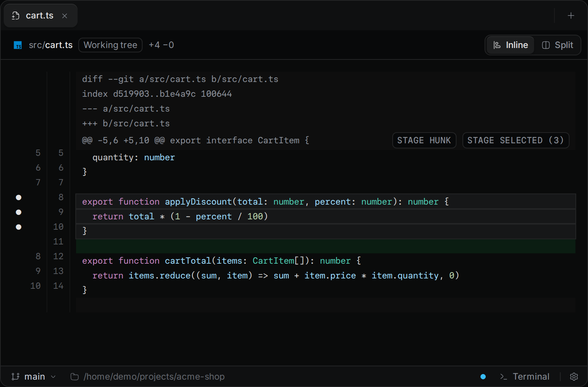The image size is (588, 387).
Task: Click the Working tree badge
Action: coord(110,45)
